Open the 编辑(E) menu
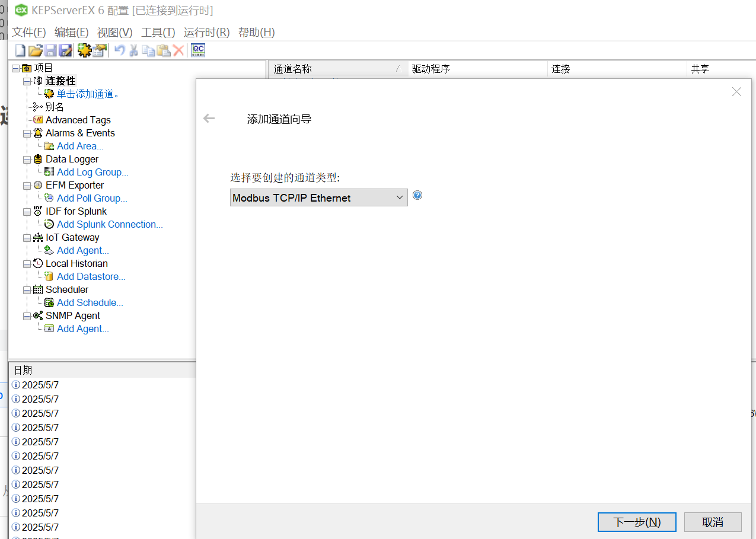 point(72,32)
